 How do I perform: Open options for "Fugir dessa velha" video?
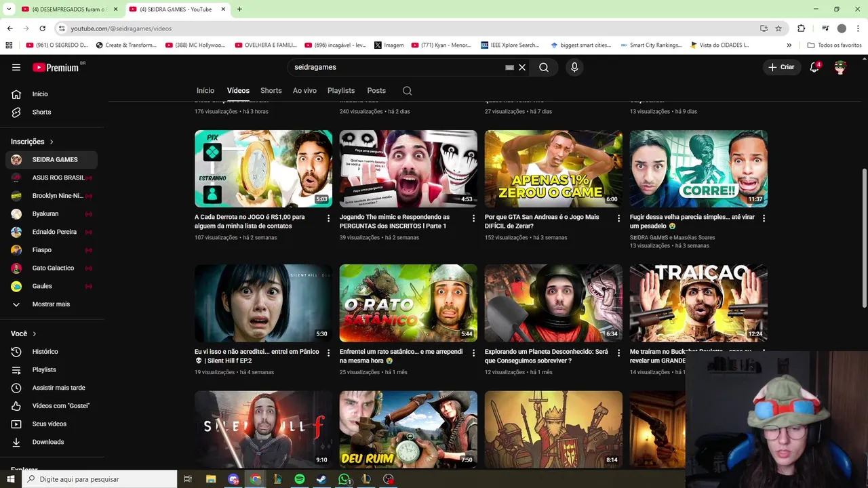point(764,218)
